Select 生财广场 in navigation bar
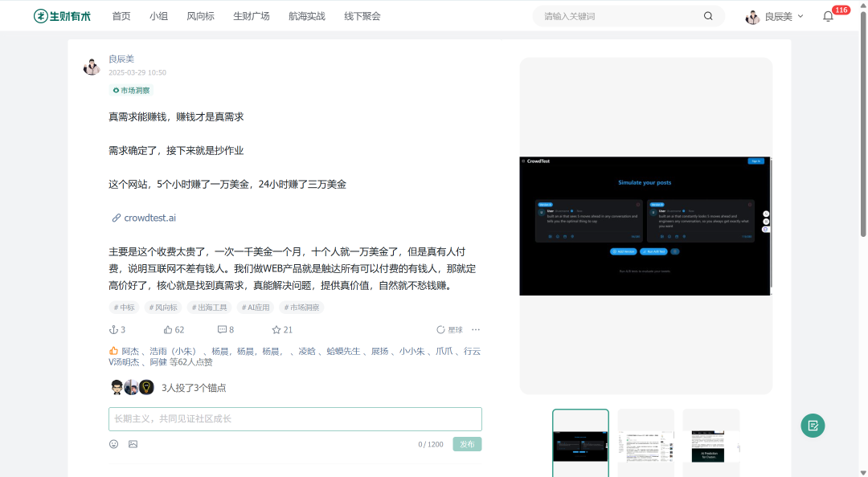 (x=252, y=16)
